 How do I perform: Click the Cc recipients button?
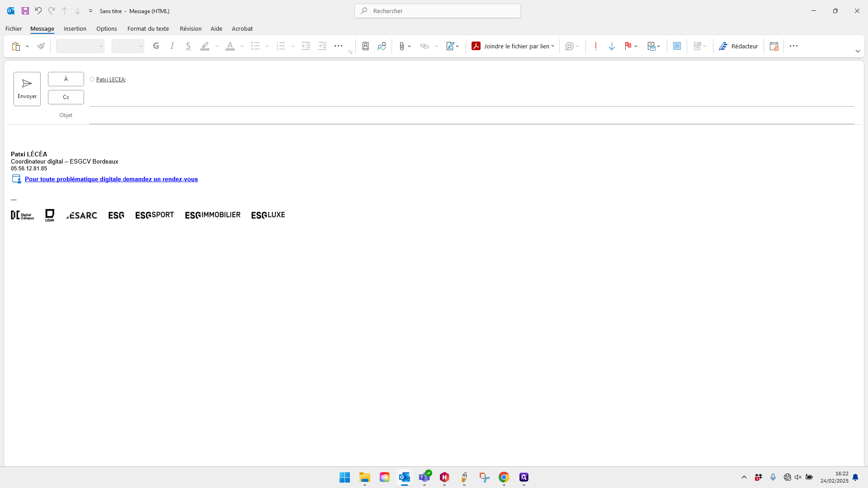pos(66,97)
